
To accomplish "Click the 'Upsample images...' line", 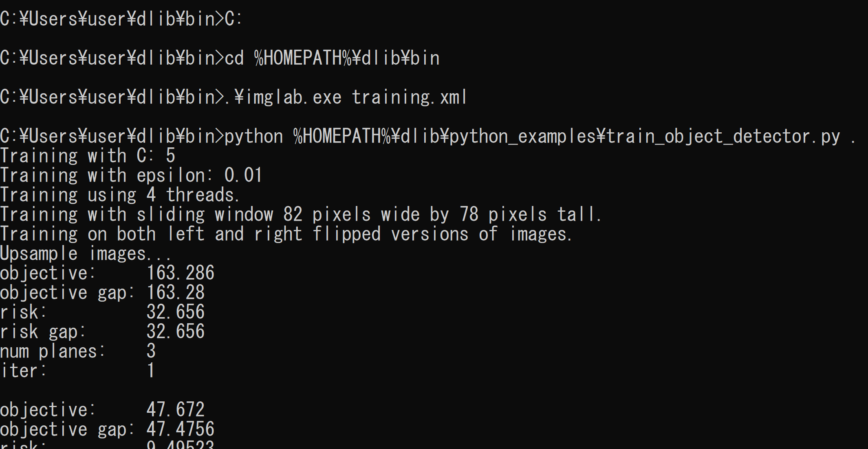I will pos(86,254).
